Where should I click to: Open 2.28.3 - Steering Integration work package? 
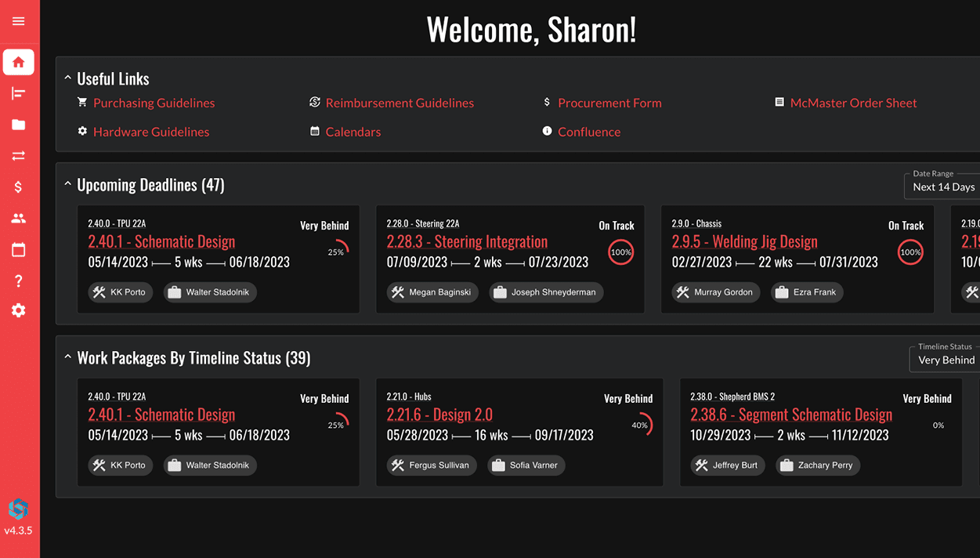point(467,242)
